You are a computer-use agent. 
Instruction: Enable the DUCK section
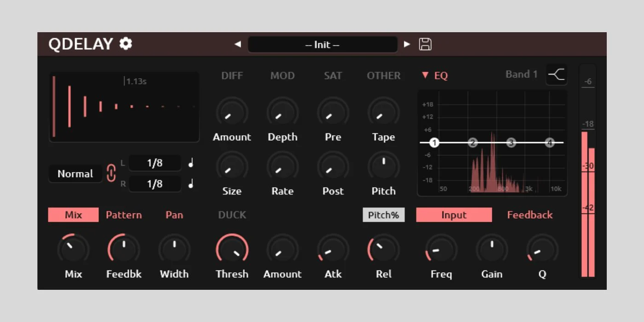click(232, 215)
